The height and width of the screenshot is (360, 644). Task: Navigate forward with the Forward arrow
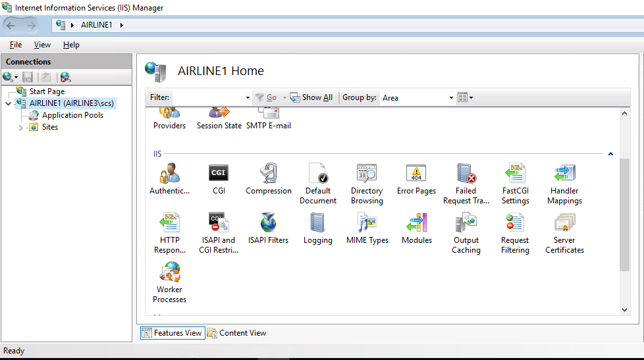[x=31, y=25]
